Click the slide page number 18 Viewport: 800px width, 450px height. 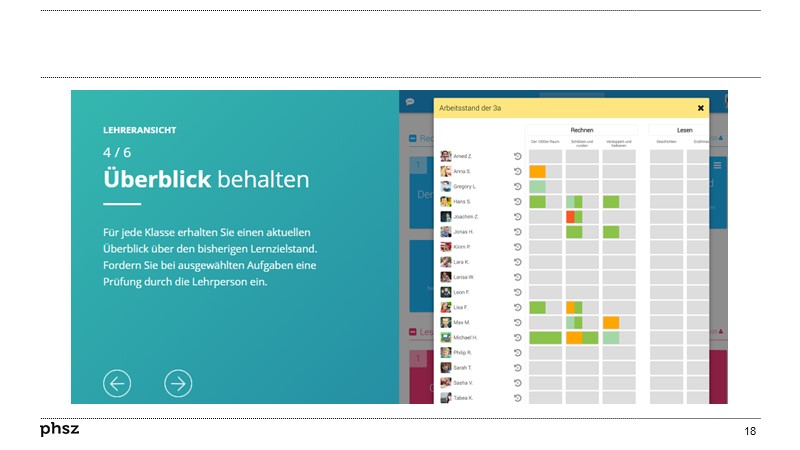[749, 431]
